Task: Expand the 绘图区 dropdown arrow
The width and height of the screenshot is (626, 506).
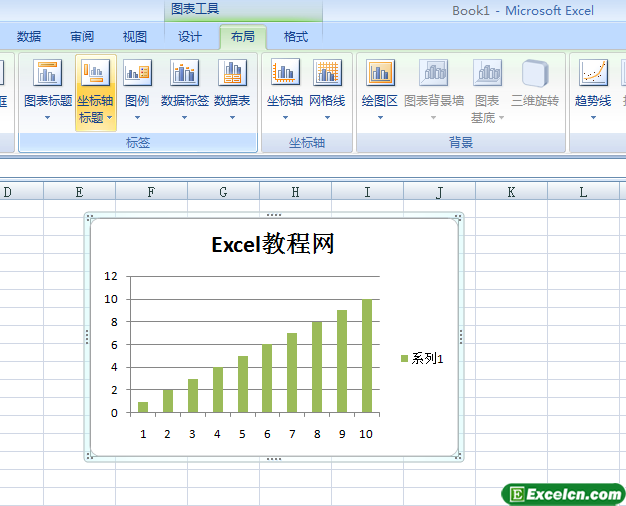Action: point(380,117)
